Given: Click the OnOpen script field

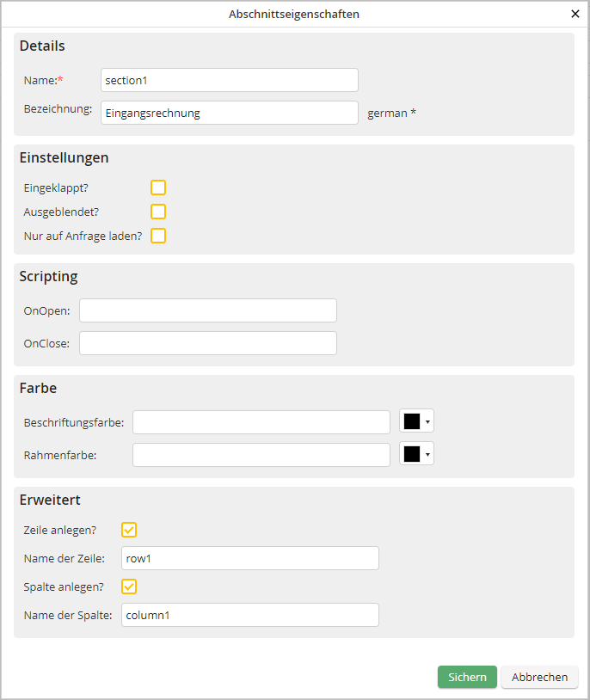Looking at the screenshot, I should click(207, 310).
